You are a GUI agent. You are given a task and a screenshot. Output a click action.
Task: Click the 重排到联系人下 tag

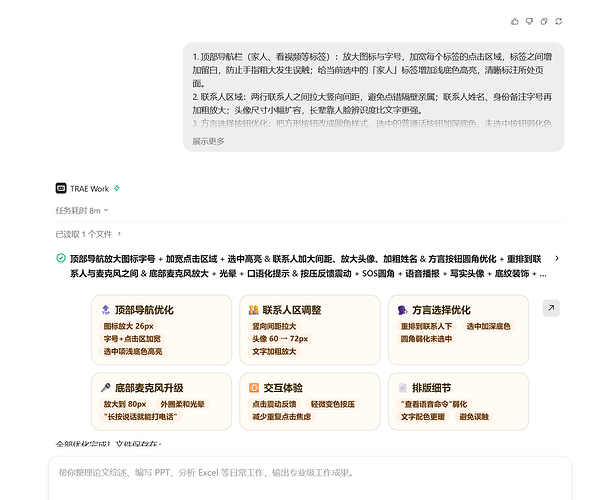click(x=426, y=326)
